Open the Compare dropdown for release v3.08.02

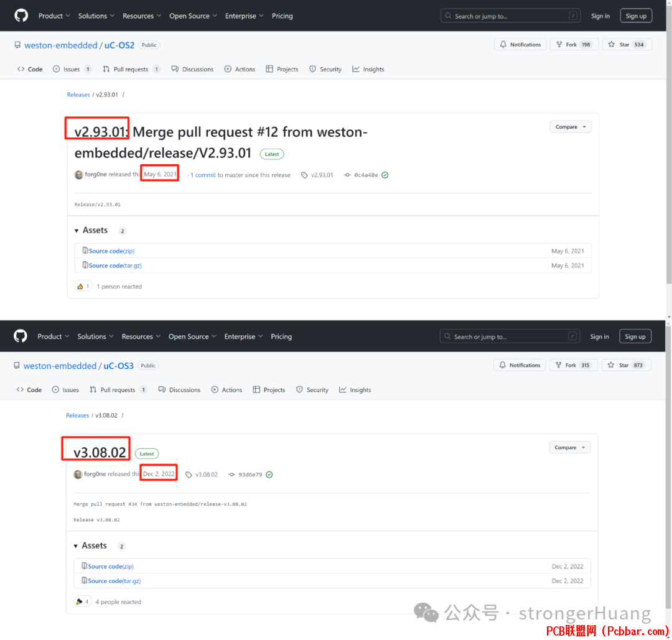pyautogui.click(x=569, y=447)
